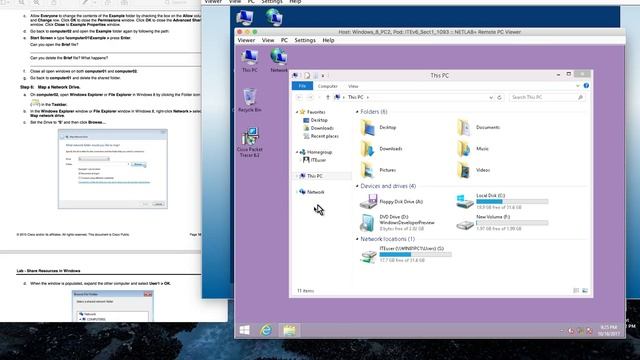Refresh the This PC address bar

coord(499,98)
